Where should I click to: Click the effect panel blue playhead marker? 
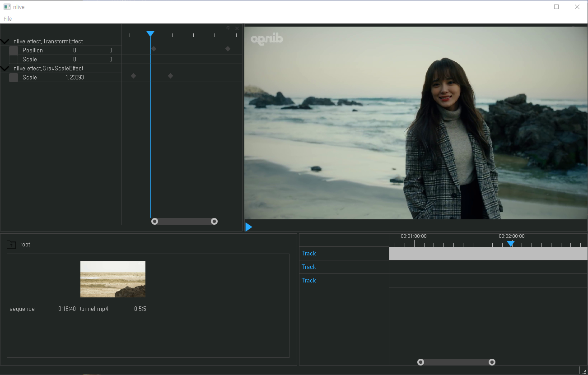point(150,34)
